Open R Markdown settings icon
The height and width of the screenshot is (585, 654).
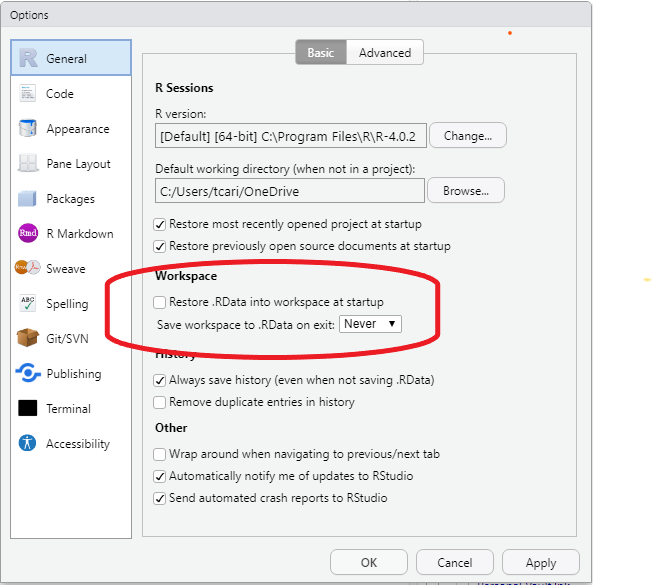(x=28, y=234)
